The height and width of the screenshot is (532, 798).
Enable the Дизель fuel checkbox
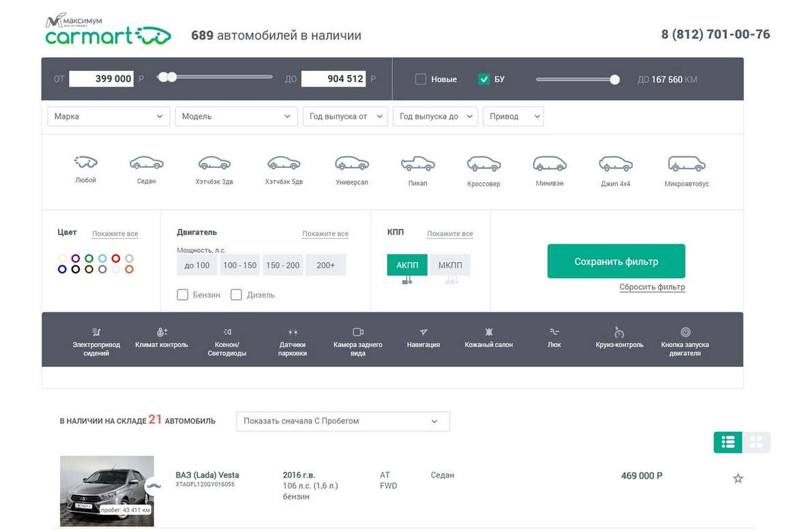237,295
